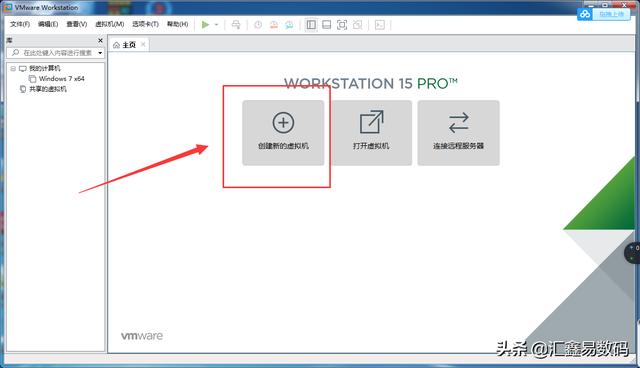
Task: Click the take snapshot clock icon
Action: point(258,25)
